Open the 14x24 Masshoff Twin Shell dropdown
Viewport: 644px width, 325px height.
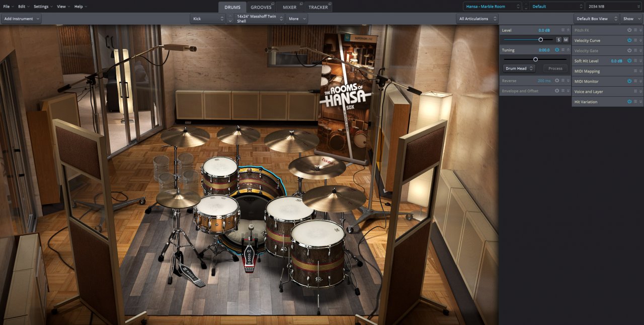260,19
